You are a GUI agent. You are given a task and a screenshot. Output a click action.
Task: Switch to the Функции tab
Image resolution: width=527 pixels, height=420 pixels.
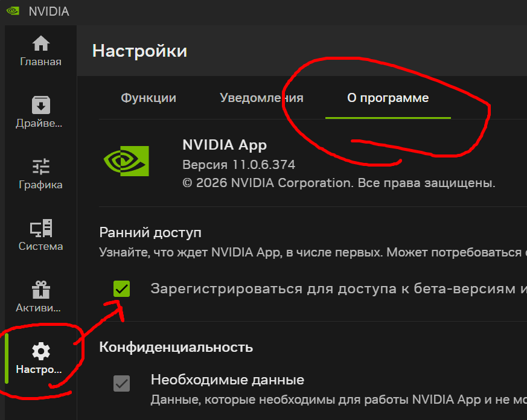(149, 98)
